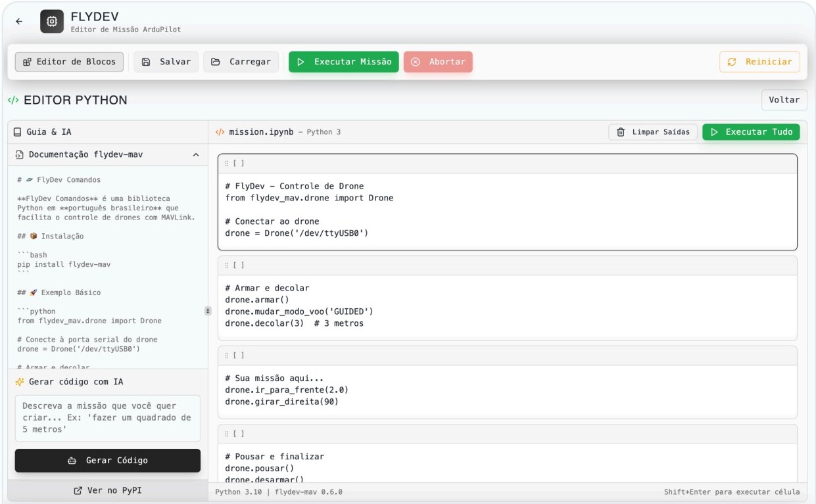Click the EDITOR PYTHON code brackets icon
The height and width of the screenshot is (504, 816).
point(13,100)
